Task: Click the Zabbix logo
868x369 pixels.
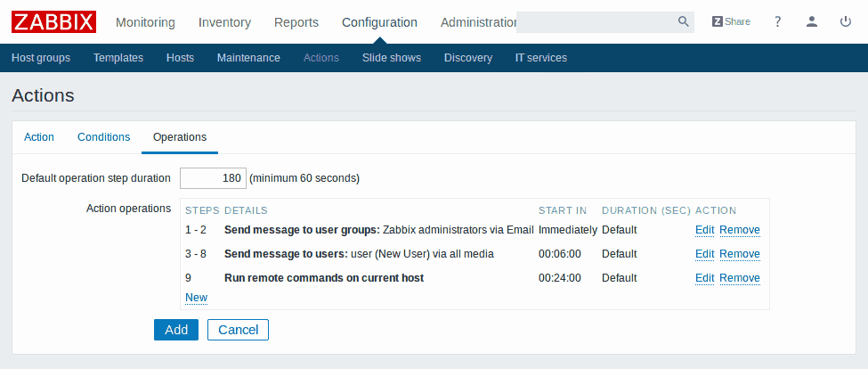Action: [53, 22]
